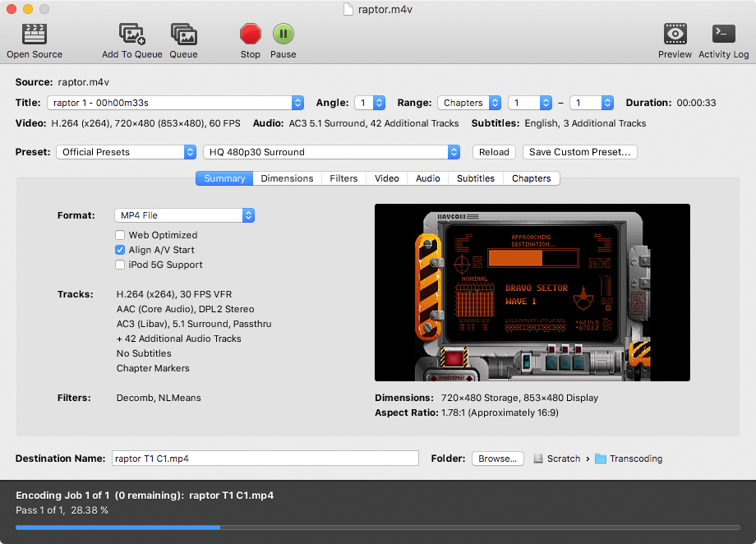Open the Format dropdown showing MP4 File

(x=184, y=215)
